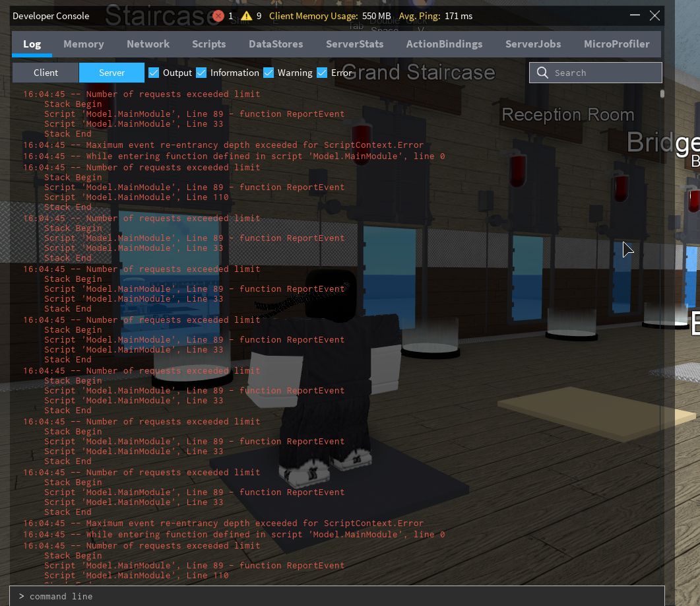
Task: Click the first 'While entering function' line
Action: point(234,156)
